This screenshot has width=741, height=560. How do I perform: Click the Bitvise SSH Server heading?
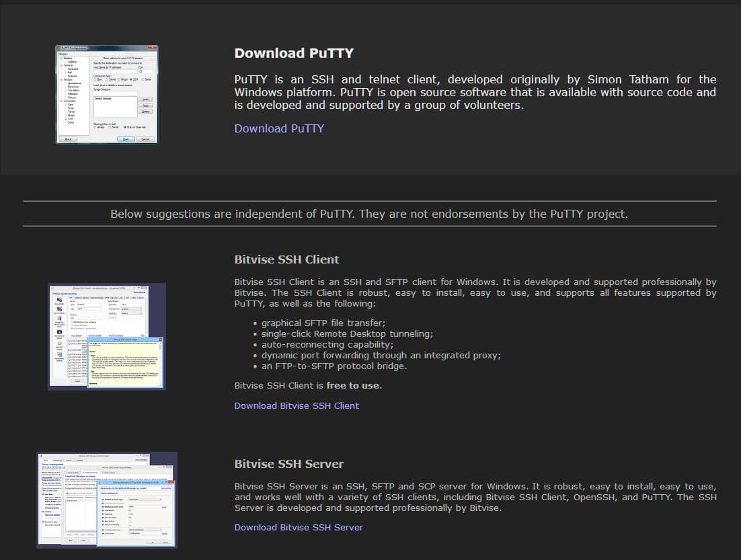288,464
